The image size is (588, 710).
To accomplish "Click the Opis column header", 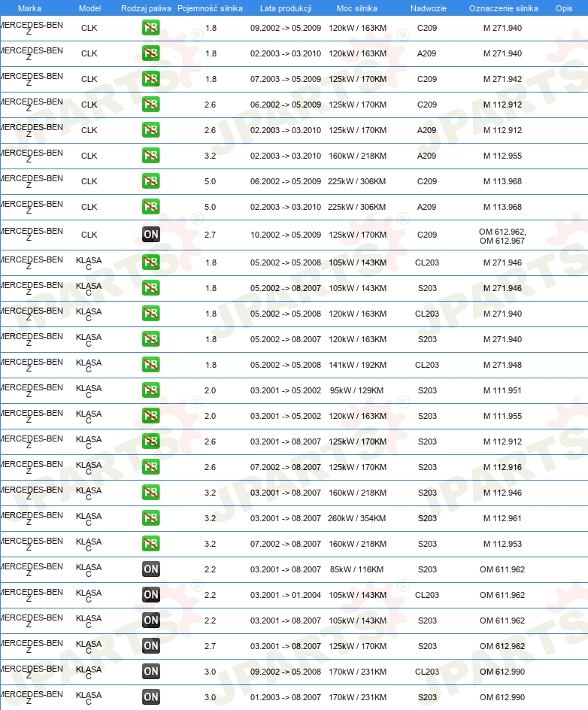I will pos(564,8).
